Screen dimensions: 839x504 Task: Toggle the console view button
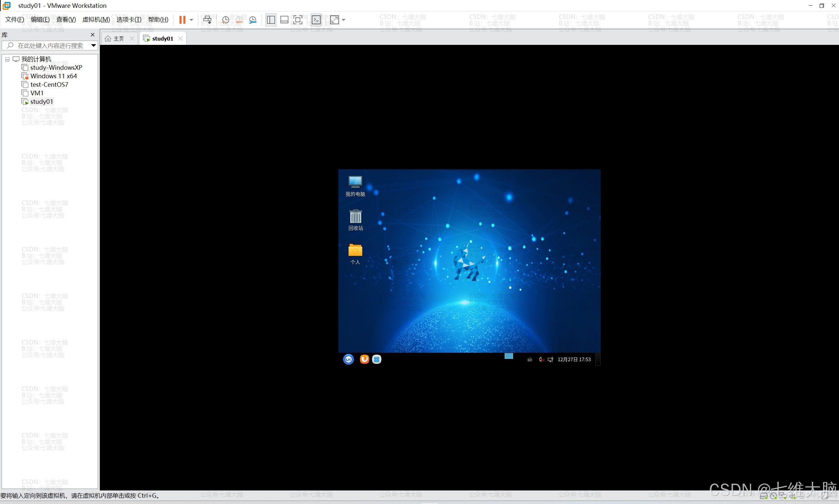pos(316,20)
